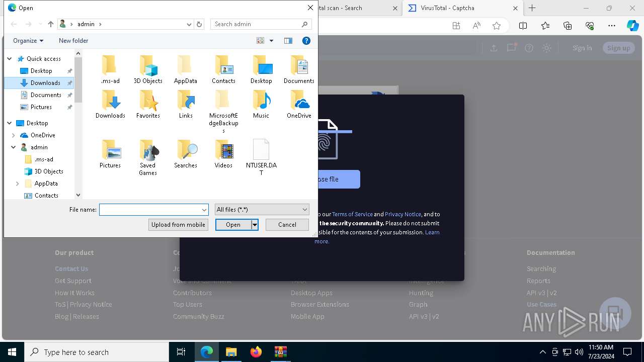The image size is (644, 362).
Task: Open Edge Favorites star icon
Action: point(545,26)
